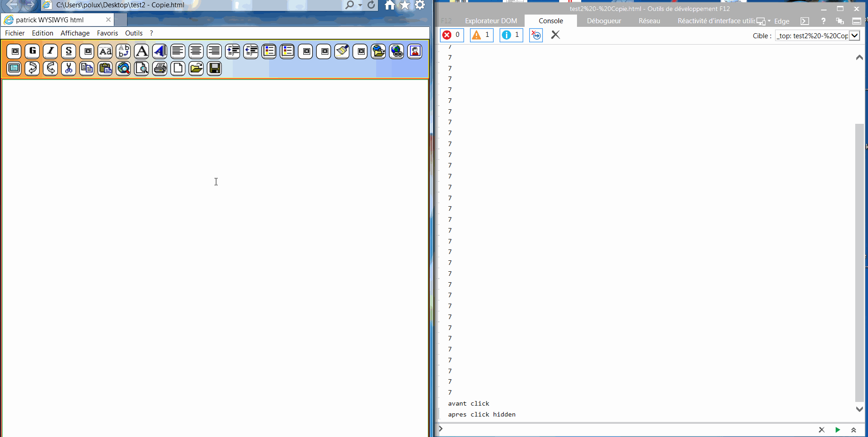Expand the address bar search dropdown arrow
Image resolution: width=868 pixels, height=437 pixels.
point(360,5)
